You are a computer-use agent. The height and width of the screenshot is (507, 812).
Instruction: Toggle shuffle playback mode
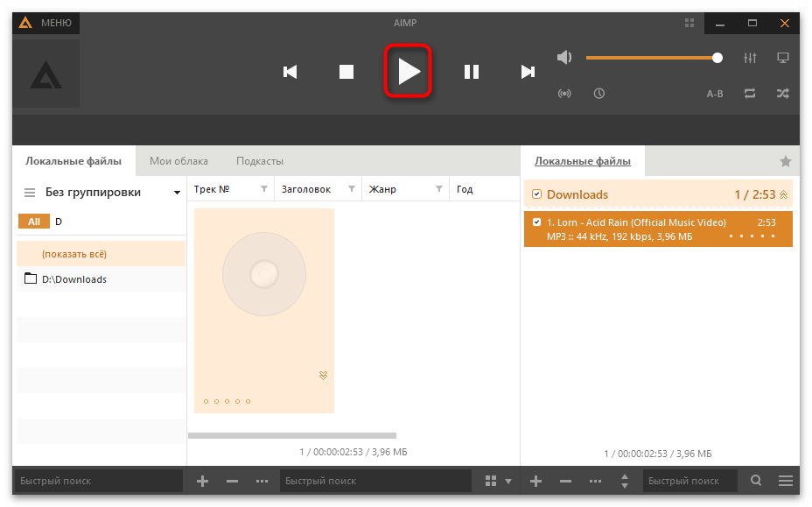(782, 93)
